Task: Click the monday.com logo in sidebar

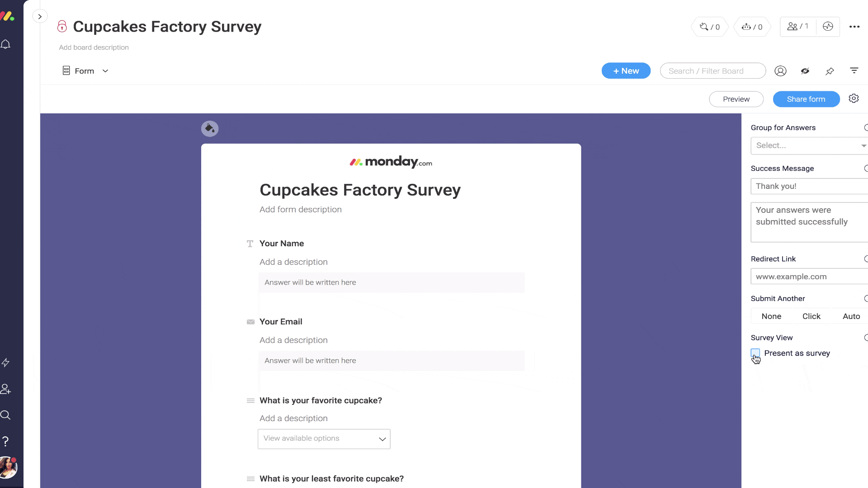Action: pos(9,17)
